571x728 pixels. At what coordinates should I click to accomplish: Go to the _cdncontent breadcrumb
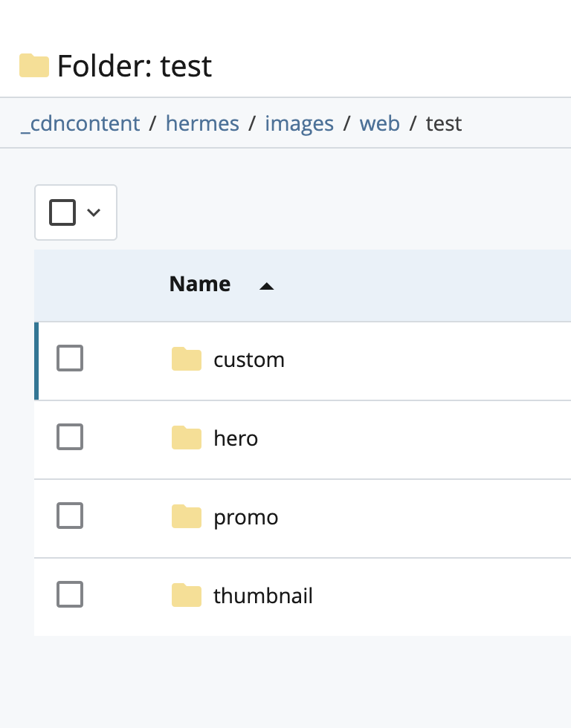[x=80, y=123]
